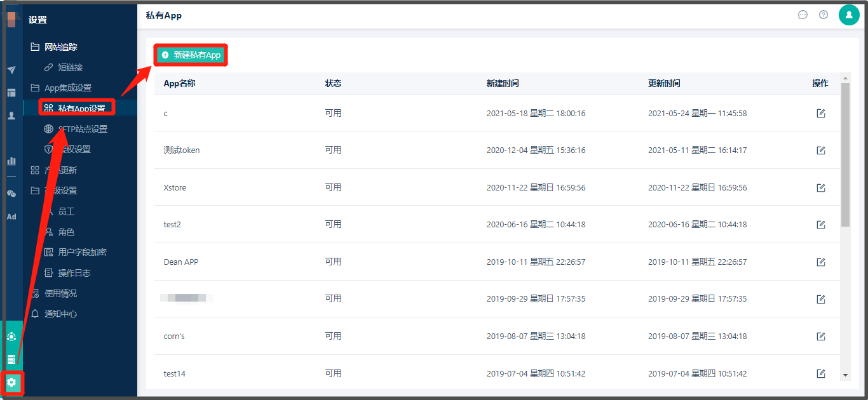This screenshot has height=400, width=868.
Task: Collapse the 网站追踪 folder
Action: pyautogui.click(x=61, y=47)
